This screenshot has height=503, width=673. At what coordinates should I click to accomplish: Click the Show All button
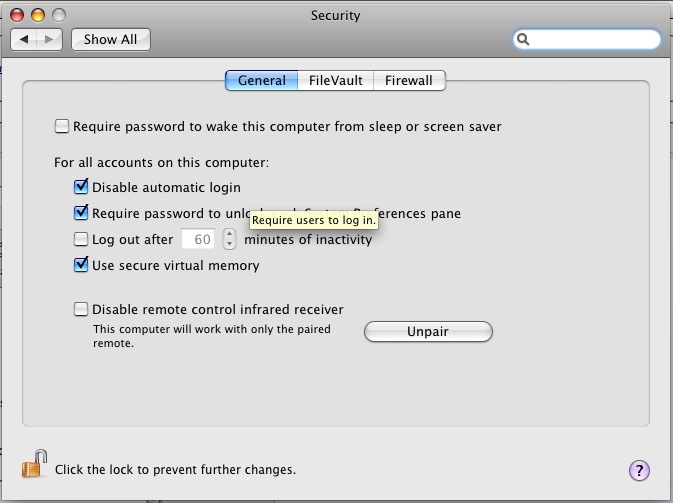[x=111, y=39]
